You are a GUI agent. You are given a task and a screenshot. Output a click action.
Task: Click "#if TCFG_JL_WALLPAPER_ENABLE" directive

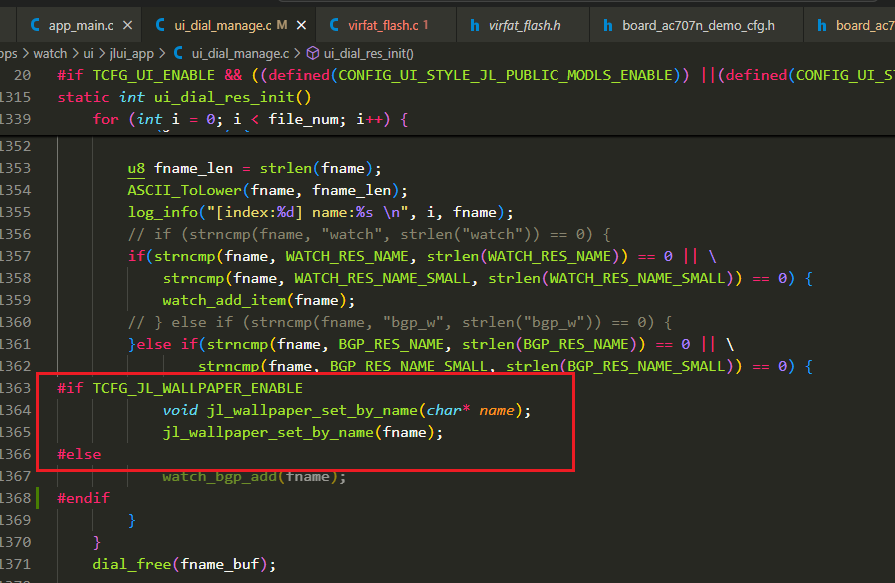pos(180,388)
